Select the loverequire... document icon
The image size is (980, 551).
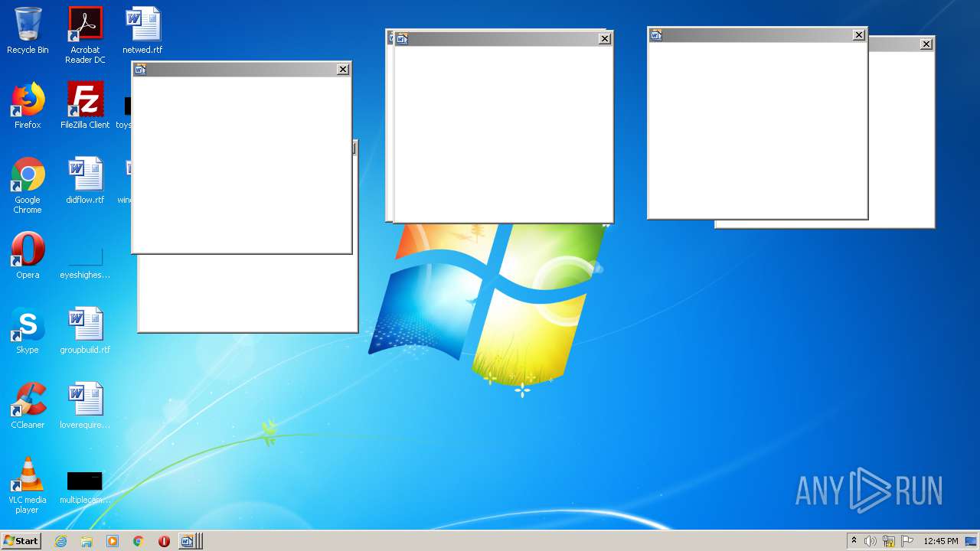[85, 406]
